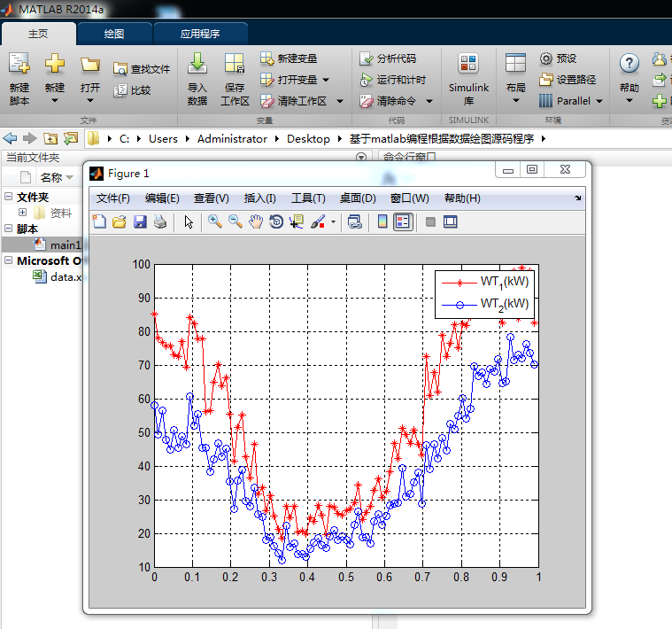Viewport: 672px width, 629px height.
Task: Open the Simulink Library
Action: (468, 80)
